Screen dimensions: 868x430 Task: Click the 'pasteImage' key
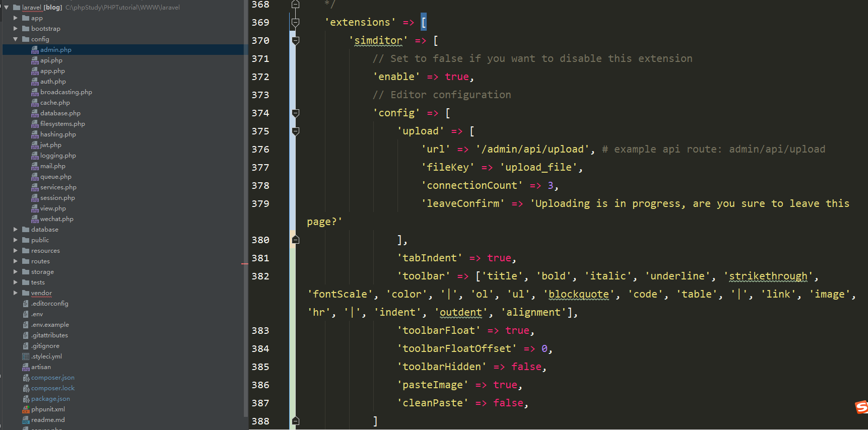click(x=433, y=385)
